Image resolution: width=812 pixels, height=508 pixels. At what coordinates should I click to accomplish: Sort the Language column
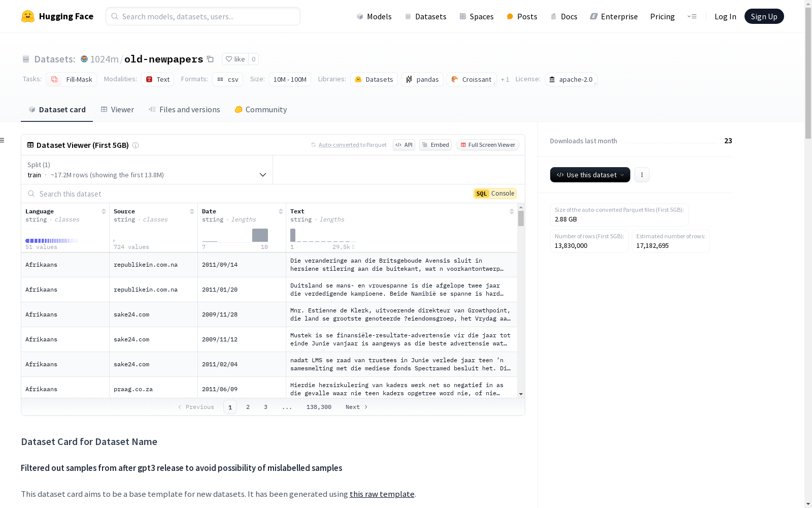coord(104,211)
